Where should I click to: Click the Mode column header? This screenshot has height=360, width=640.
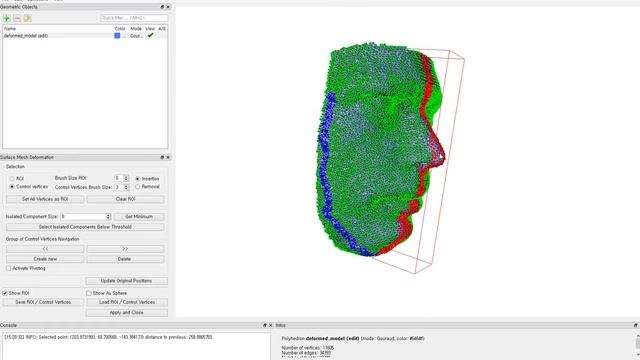click(136, 29)
